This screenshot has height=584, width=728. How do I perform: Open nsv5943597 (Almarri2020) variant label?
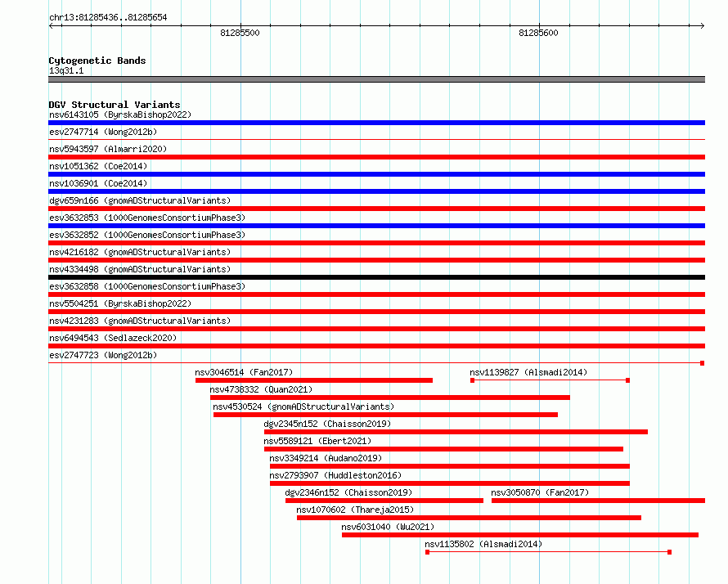108,149
